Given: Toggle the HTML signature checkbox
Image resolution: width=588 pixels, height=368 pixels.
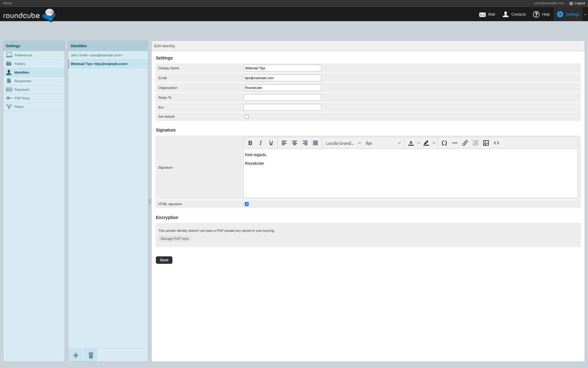Looking at the screenshot, I should [x=247, y=204].
